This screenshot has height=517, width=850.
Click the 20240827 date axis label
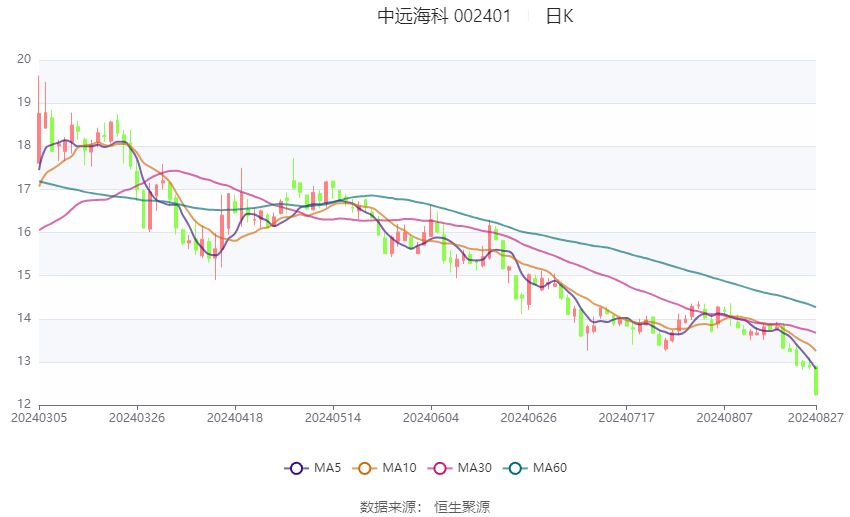(x=816, y=418)
